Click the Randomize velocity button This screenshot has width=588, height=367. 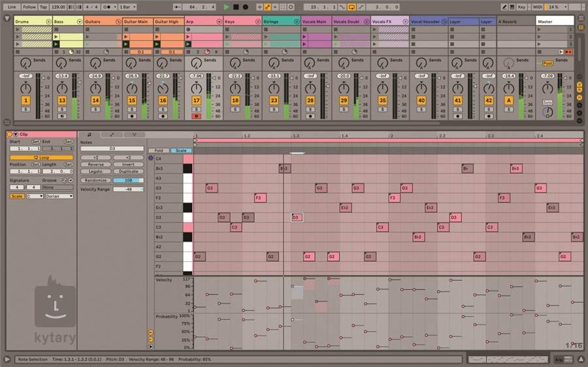coord(95,180)
